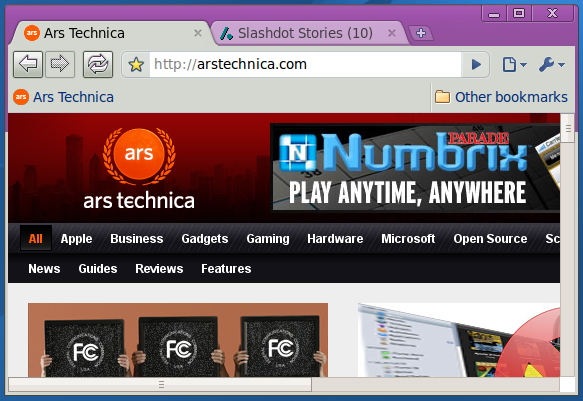Select the Apple category on the site
Screen dimensions: 583x401
click(x=76, y=239)
